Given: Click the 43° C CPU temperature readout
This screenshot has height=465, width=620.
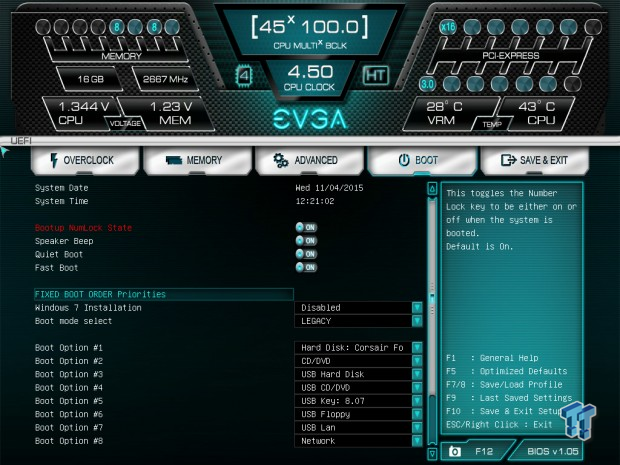Looking at the screenshot, I should [x=538, y=113].
